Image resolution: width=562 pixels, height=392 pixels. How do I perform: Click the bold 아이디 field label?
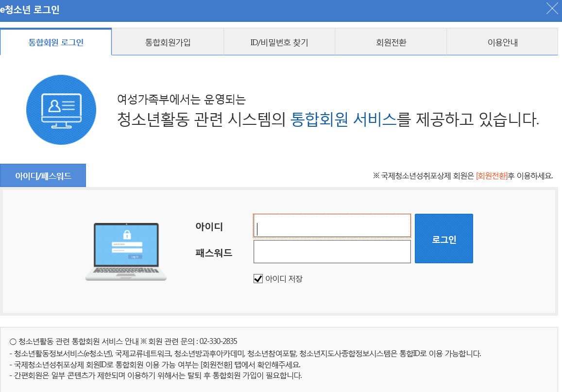(x=209, y=226)
